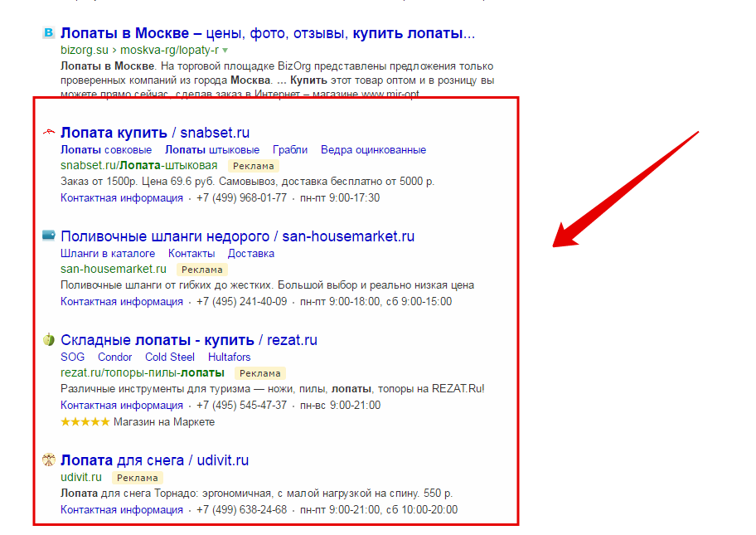Click hours 'пн-пт 9:00-17:30'
Image resolution: width=756 pixels, height=535 pixels.
[340, 197]
